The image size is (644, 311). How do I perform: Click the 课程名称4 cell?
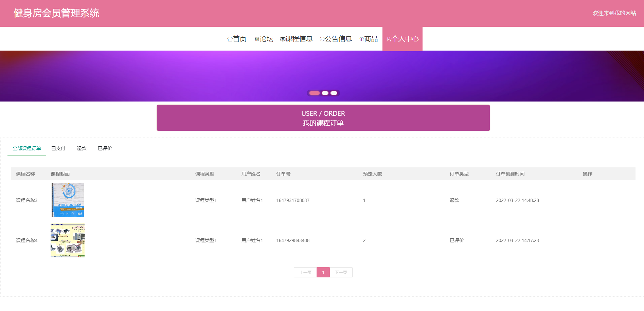(27, 240)
